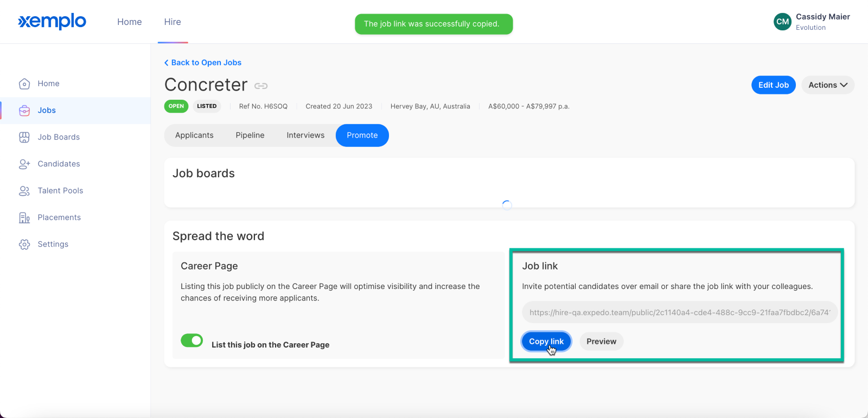Click the Talent Pools icon
868x418 pixels.
point(24,191)
